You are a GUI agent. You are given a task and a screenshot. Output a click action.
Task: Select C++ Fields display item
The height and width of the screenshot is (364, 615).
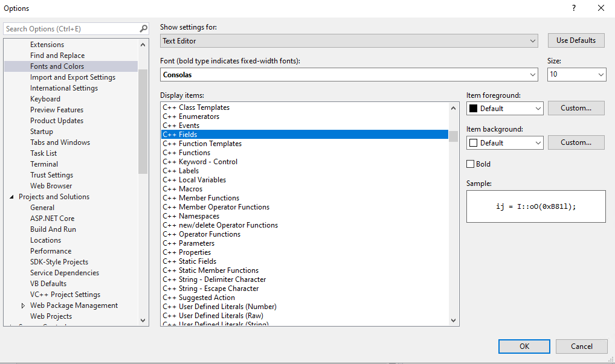304,135
